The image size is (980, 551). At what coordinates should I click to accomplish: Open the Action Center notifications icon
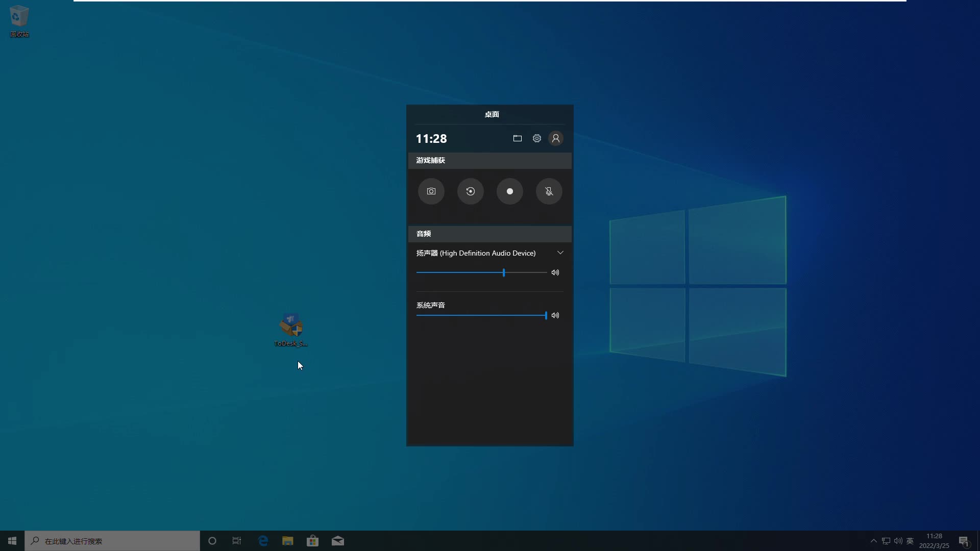point(964,541)
